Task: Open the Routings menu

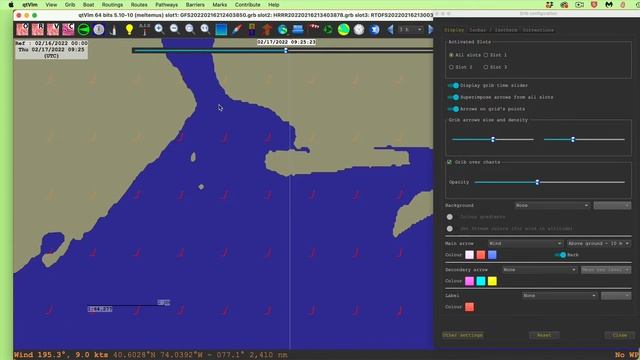Action: point(112,4)
